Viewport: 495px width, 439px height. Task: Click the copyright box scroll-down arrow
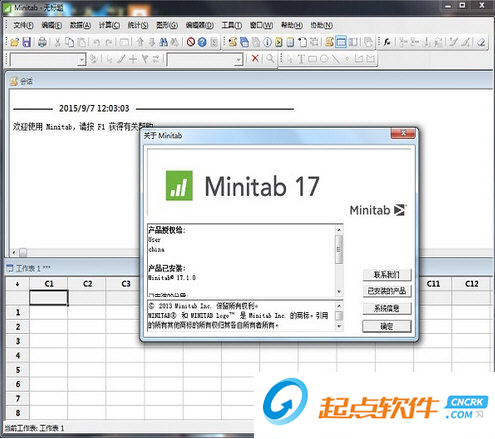point(339,326)
